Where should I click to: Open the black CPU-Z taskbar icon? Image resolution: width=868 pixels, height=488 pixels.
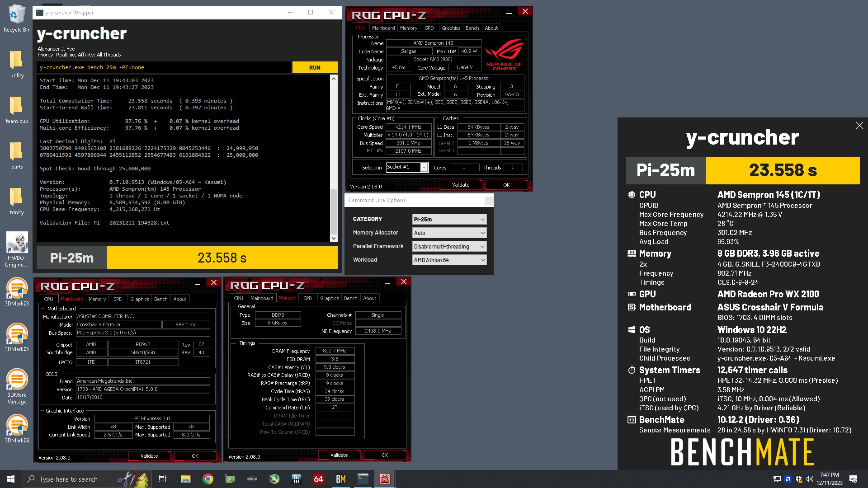252,479
